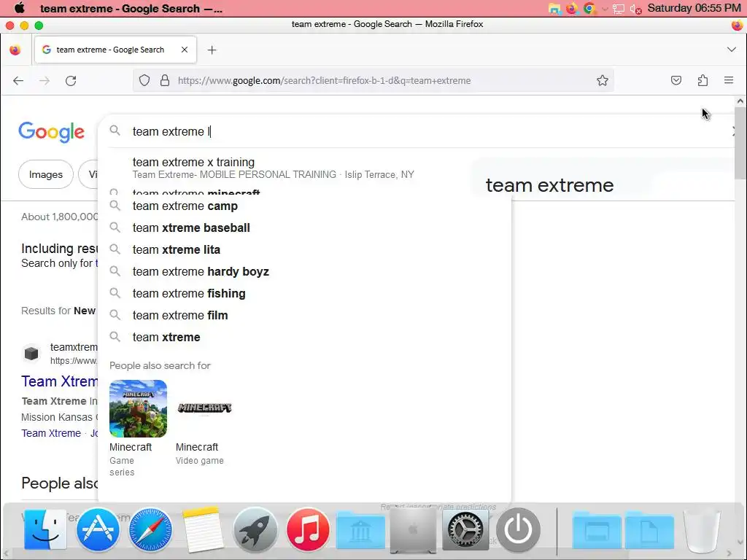The height and width of the screenshot is (560, 747).
Task: Open the Team Xtreme result title link
Action: pos(60,381)
